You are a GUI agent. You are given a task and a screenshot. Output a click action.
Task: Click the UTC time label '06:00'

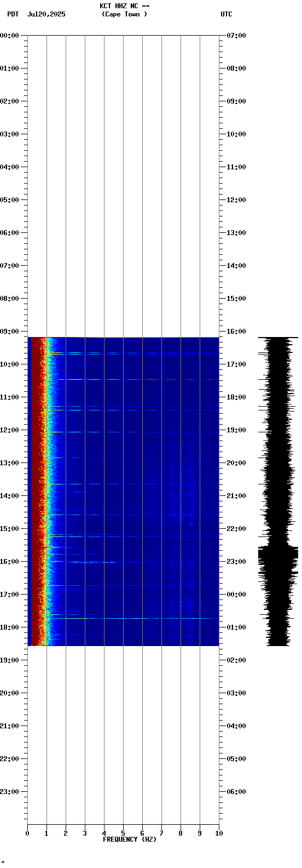coord(236,792)
